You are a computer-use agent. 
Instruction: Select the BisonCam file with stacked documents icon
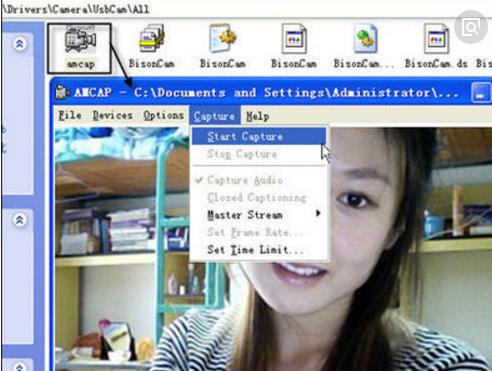pos(152,47)
